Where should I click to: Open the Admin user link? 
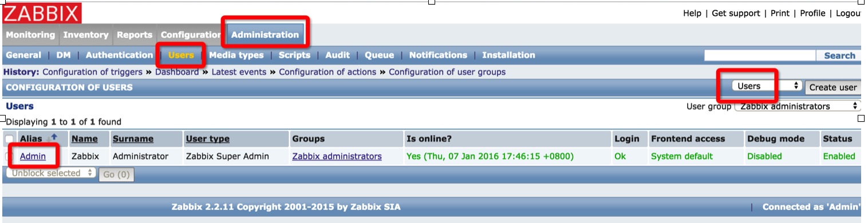(33, 156)
